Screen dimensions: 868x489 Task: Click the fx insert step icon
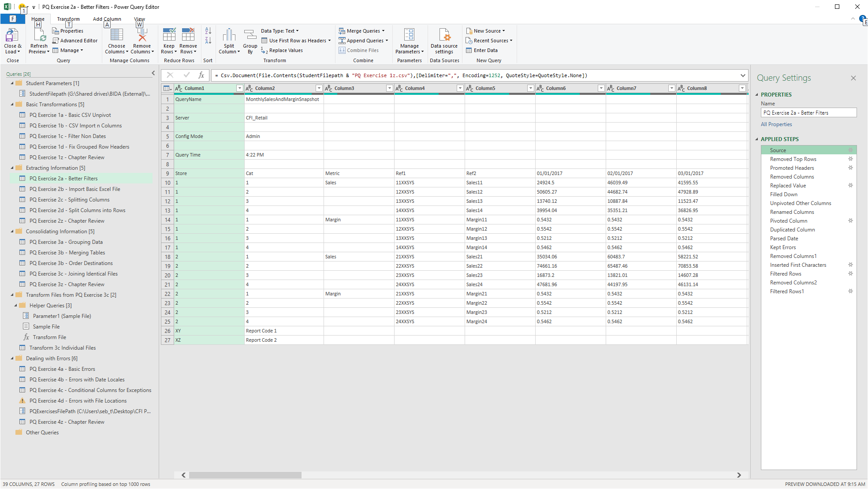tap(201, 75)
